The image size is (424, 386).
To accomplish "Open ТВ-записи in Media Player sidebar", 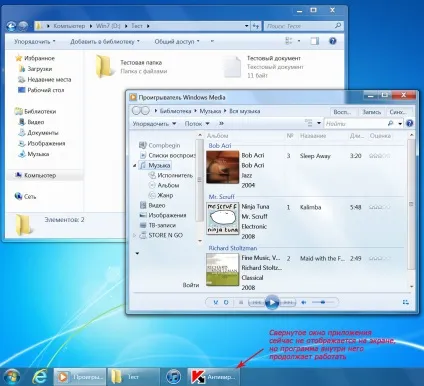I will (x=157, y=225).
